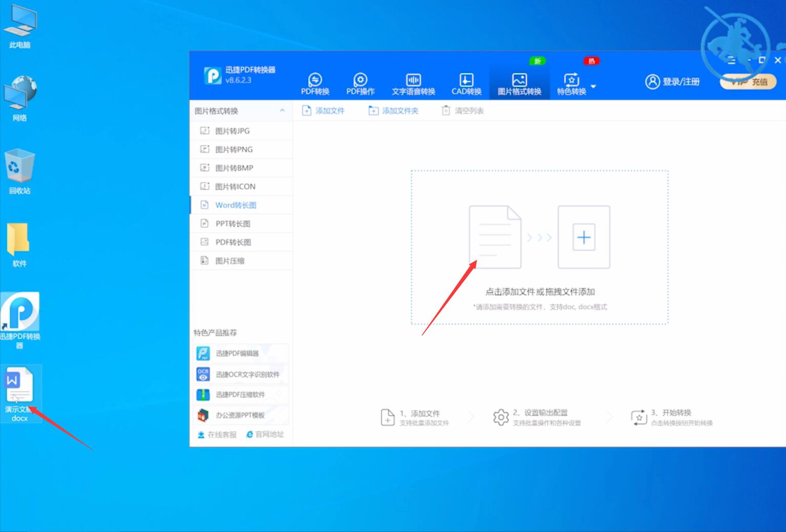Image resolution: width=786 pixels, height=532 pixels.
Task: Select Word转长图 in sidebar
Action: [241, 204]
